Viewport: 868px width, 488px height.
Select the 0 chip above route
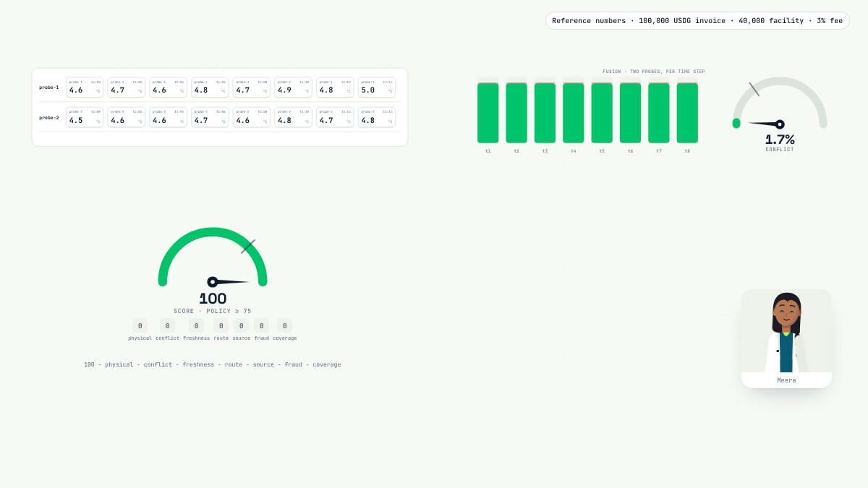tap(221, 326)
